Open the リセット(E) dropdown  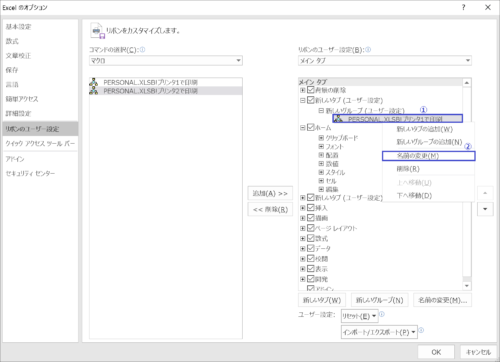359,316
